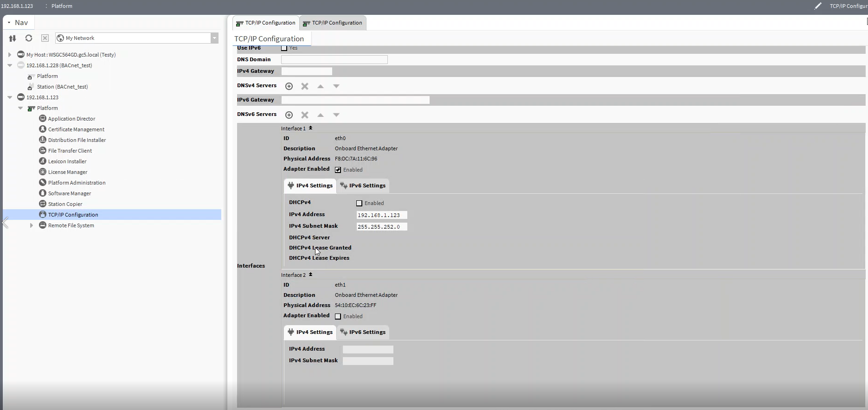The width and height of the screenshot is (868, 410).
Task: Click the close X icon in Nav toolbar
Action: [x=45, y=38]
